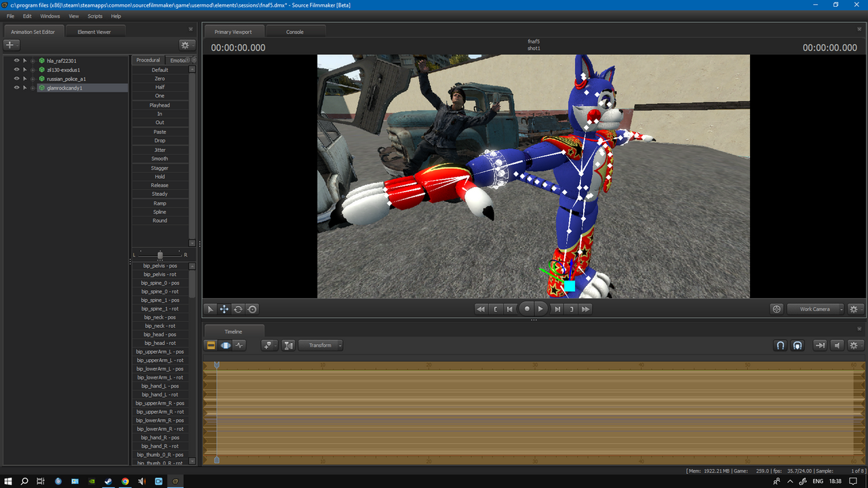Switch to the Graph Editor mode icon
The height and width of the screenshot is (488, 868).
click(x=239, y=345)
